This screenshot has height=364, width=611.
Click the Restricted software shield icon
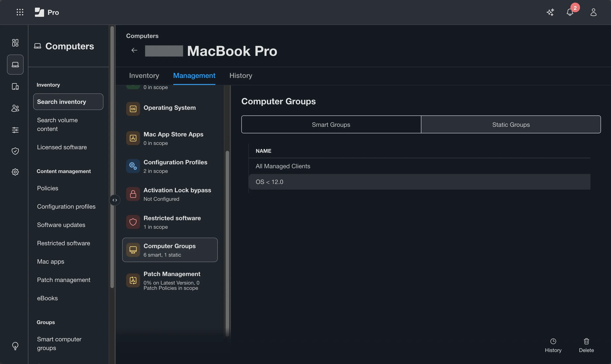click(133, 222)
